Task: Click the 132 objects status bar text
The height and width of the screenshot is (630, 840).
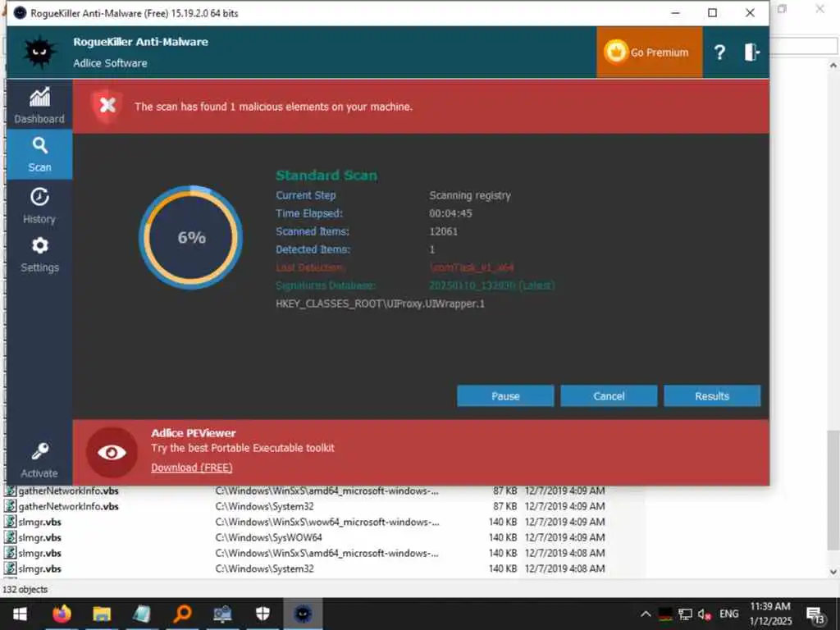Action: click(25, 589)
